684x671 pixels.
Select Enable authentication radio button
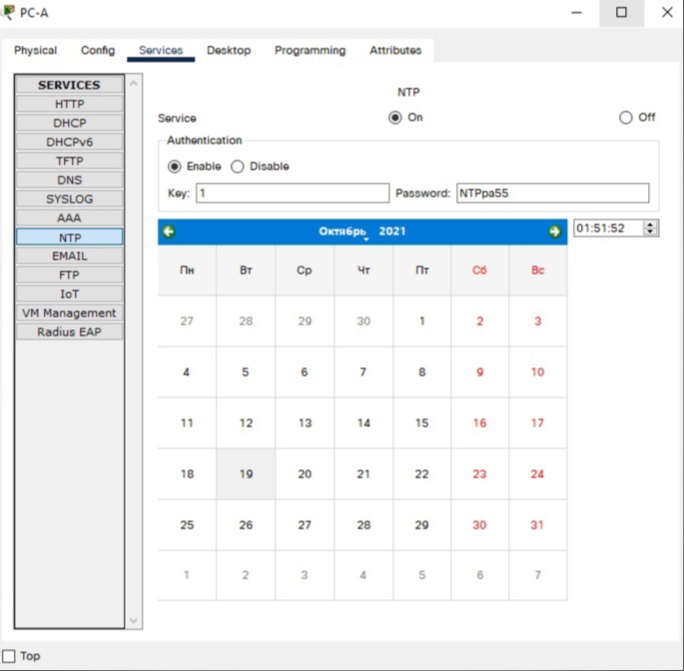point(174,167)
